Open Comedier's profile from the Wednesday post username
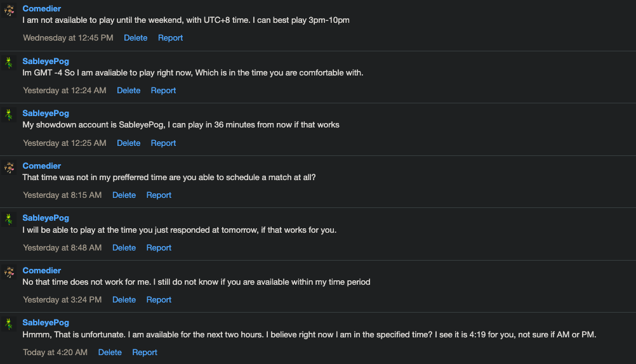This screenshot has height=364, width=636. coord(42,9)
